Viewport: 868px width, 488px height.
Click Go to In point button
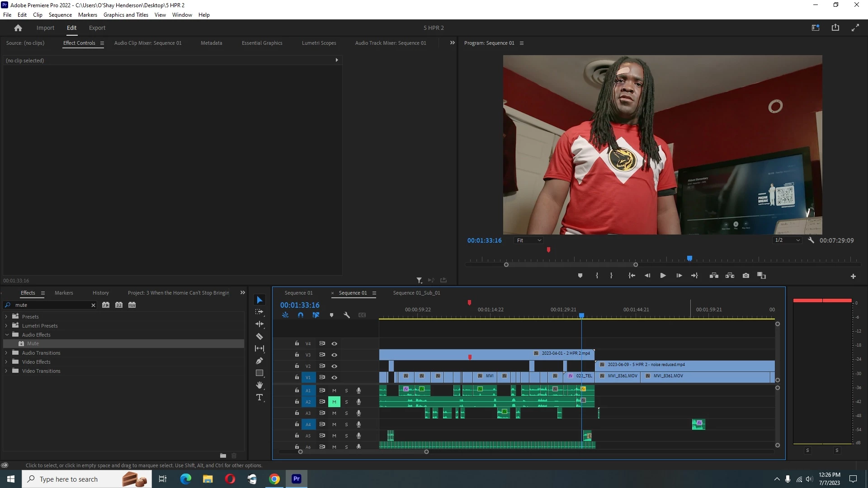632,276
